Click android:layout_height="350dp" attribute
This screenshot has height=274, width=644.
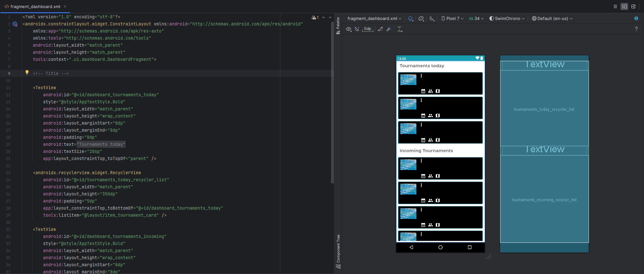(x=80, y=194)
